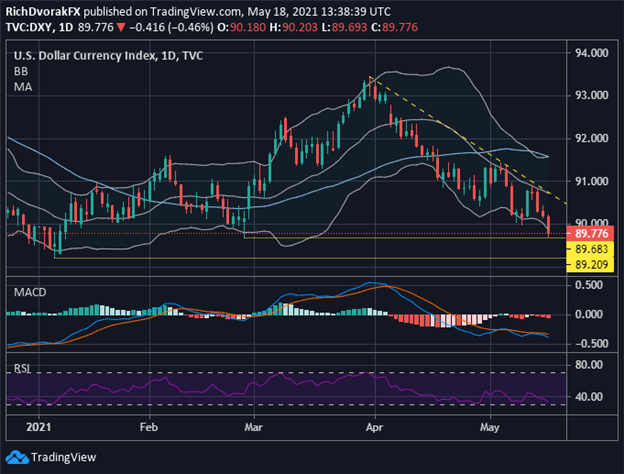Click the Mar time axis label
624x474 pixels.
point(254,427)
